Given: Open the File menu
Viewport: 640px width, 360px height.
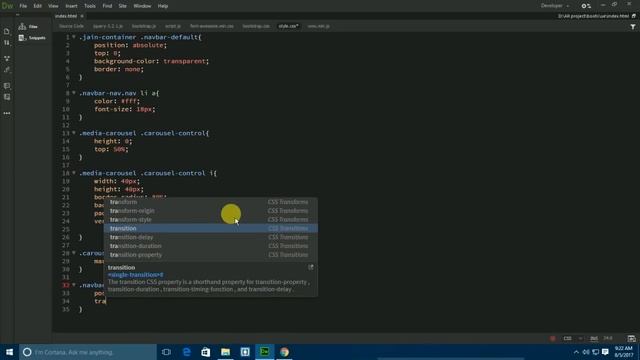Looking at the screenshot, I should click(x=23, y=6).
